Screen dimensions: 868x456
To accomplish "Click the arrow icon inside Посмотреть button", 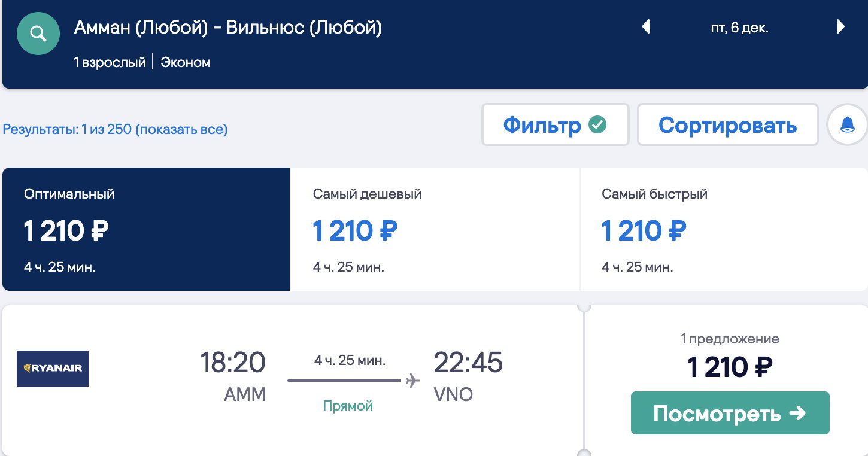I will (797, 413).
